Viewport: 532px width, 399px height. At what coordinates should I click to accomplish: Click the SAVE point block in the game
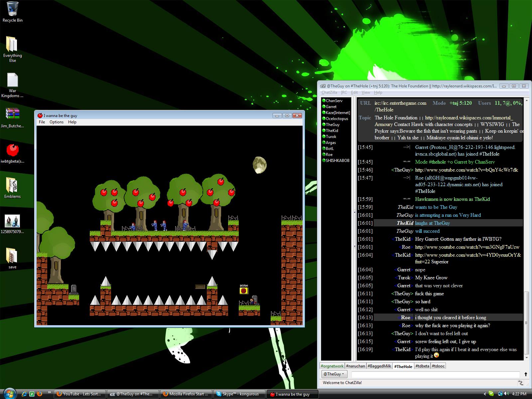coord(244,290)
